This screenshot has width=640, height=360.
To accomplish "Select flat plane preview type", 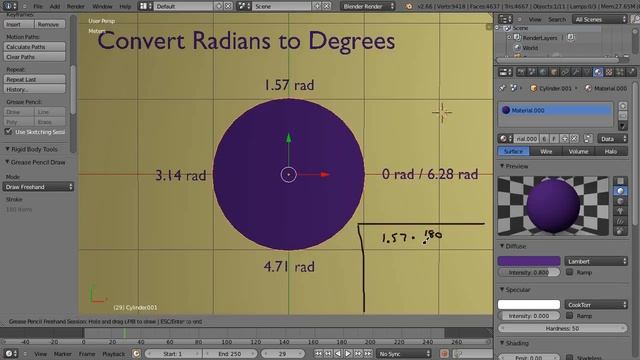I will [620, 181].
